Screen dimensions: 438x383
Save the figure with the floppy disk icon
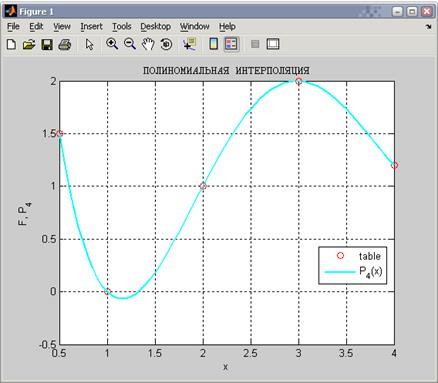click(x=47, y=44)
